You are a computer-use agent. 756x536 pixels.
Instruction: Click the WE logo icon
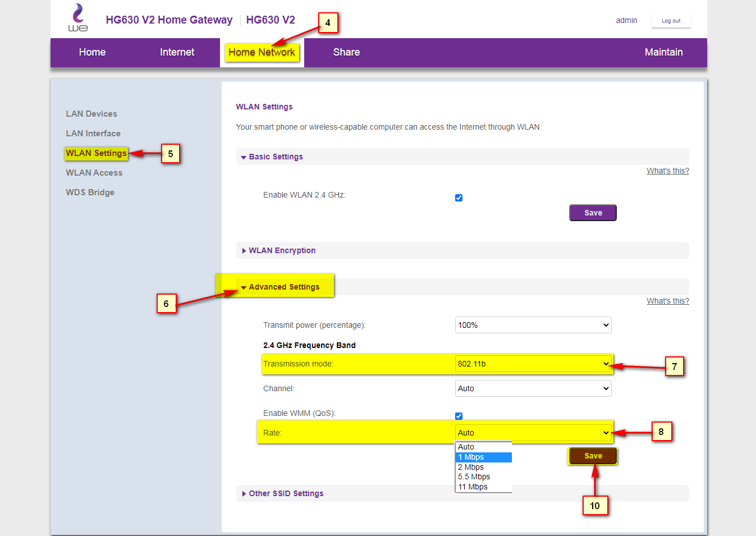(78, 17)
